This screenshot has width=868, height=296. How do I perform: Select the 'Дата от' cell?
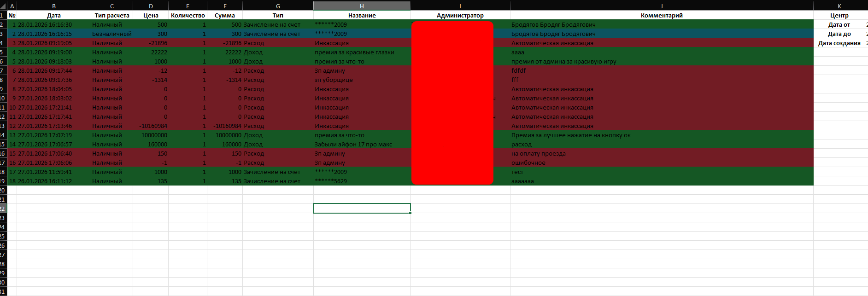coord(839,24)
